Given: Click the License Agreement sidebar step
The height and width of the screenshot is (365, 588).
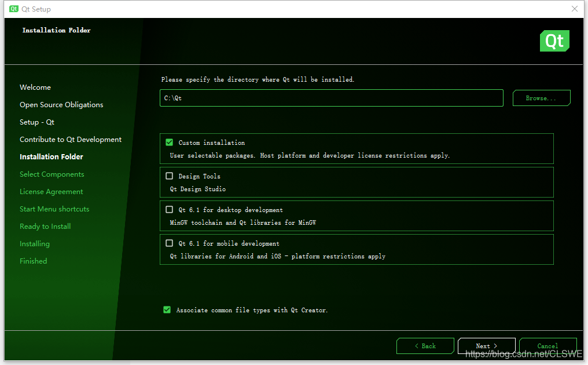Looking at the screenshot, I should pyautogui.click(x=52, y=192).
